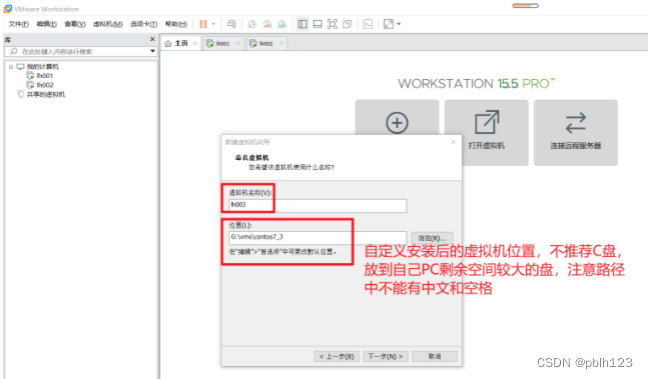Close the 主页 tab
This screenshot has width=648, height=379.
195,43
